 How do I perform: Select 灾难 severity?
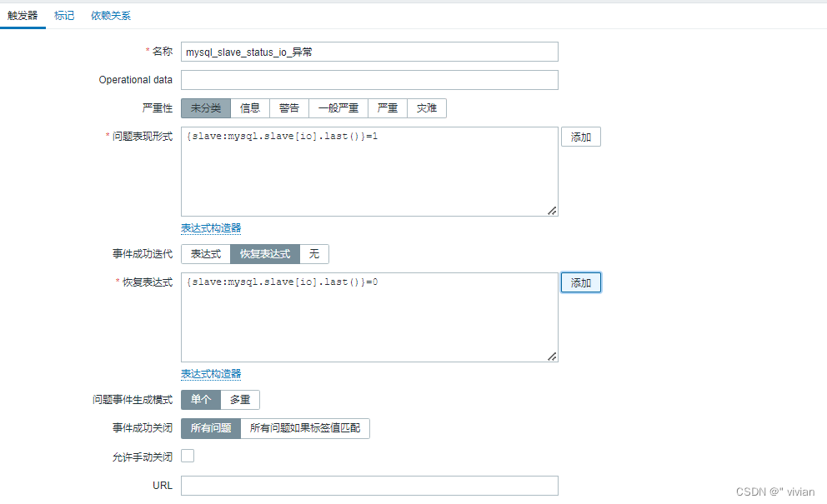click(427, 108)
